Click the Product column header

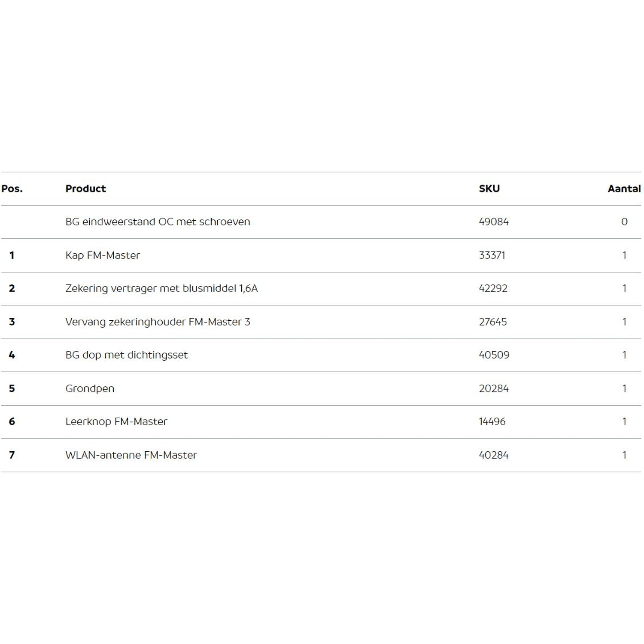point(85,189)
